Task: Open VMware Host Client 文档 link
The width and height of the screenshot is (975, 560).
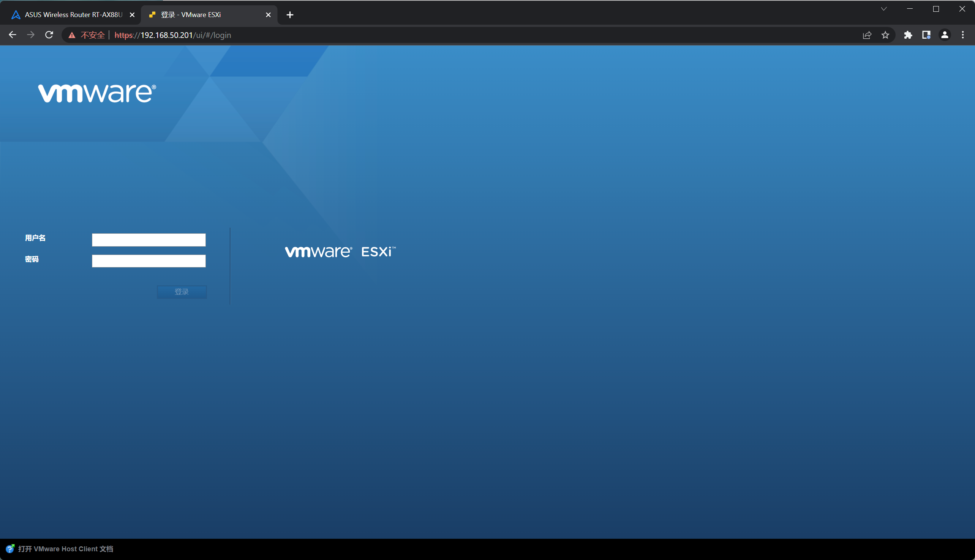Action: pyautogui.click(x=65, y=549)
